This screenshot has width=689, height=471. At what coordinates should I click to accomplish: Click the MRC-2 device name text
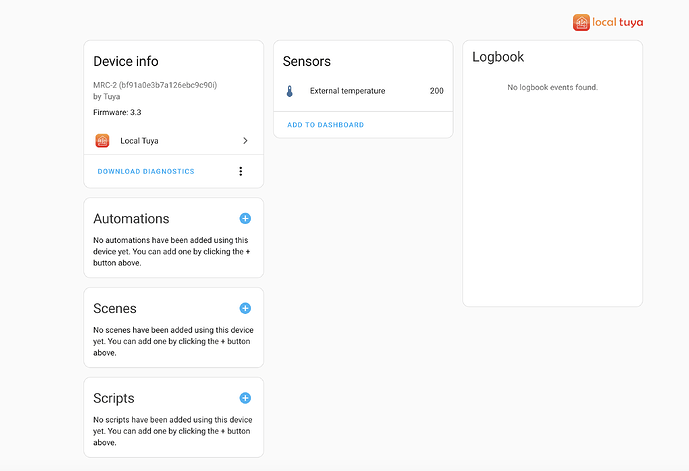(155, 85)
